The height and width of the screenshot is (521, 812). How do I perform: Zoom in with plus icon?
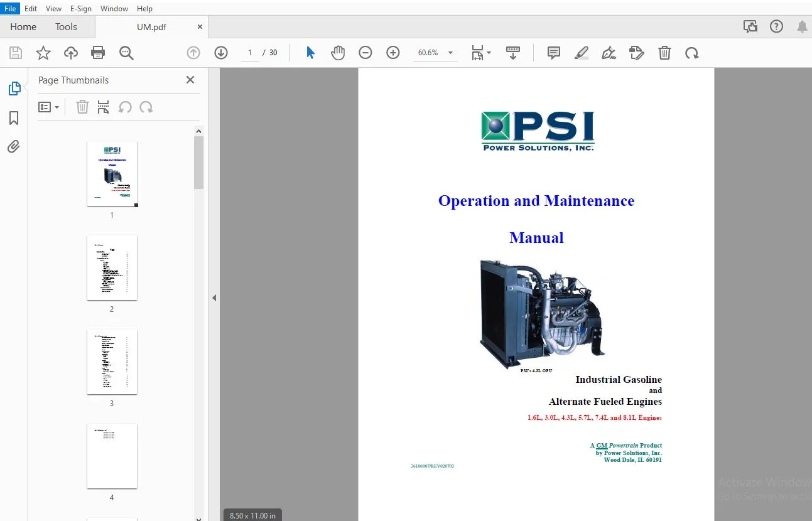point(393,53)
